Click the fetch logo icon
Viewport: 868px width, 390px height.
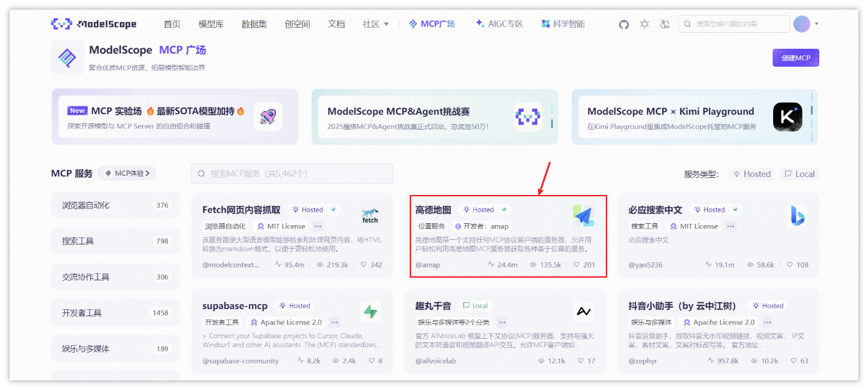(371, 216)
